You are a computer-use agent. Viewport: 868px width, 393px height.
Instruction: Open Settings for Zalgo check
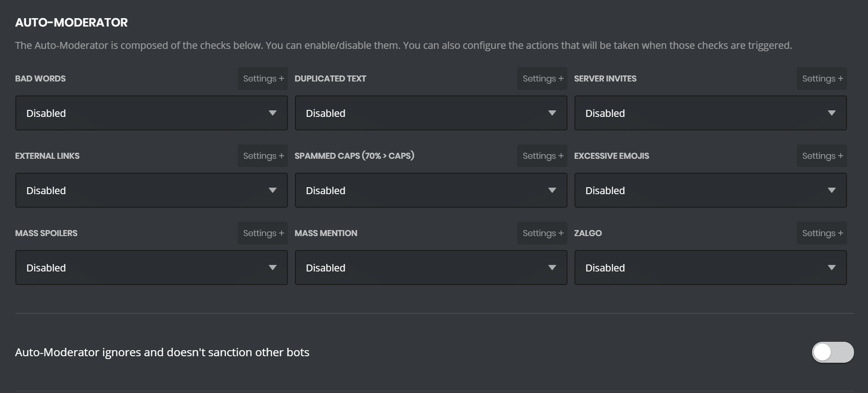(822, 233)
